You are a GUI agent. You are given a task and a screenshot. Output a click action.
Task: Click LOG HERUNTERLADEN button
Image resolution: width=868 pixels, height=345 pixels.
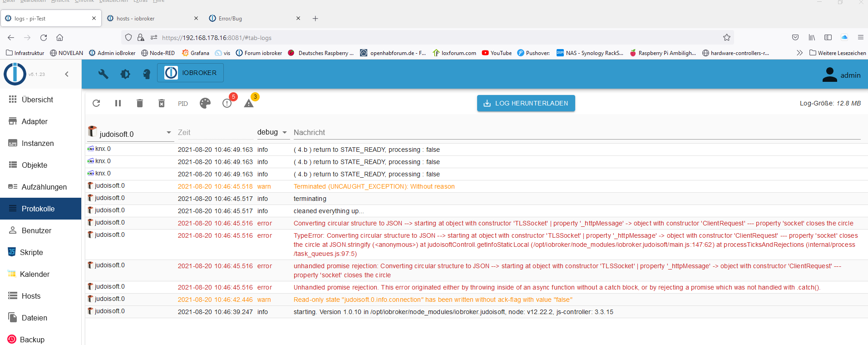pos(526,103)
